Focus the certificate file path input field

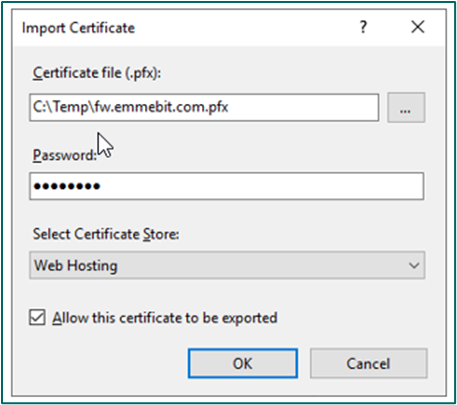[x=204, y=107]
